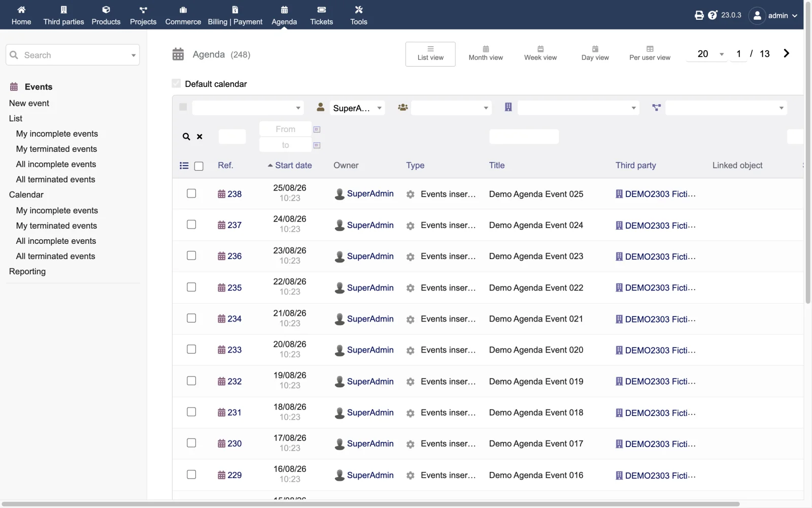Click the page number 1 field

(x=738, y=54)
